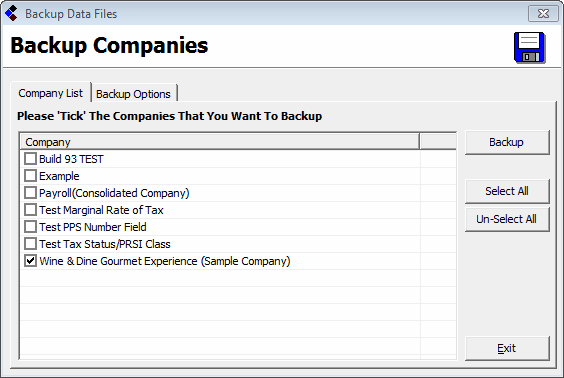Screen dimensions: 564x378
Task: Select the Example row text
Action: click(59, 176)
